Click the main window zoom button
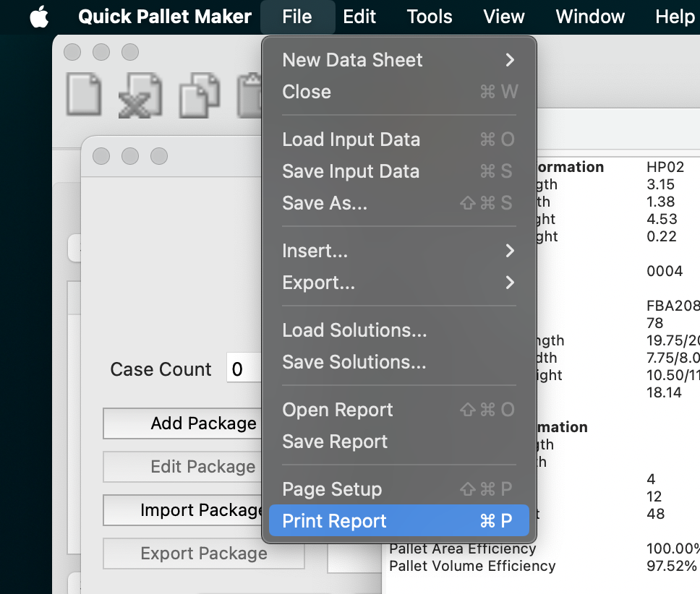 tap(130, 52)
